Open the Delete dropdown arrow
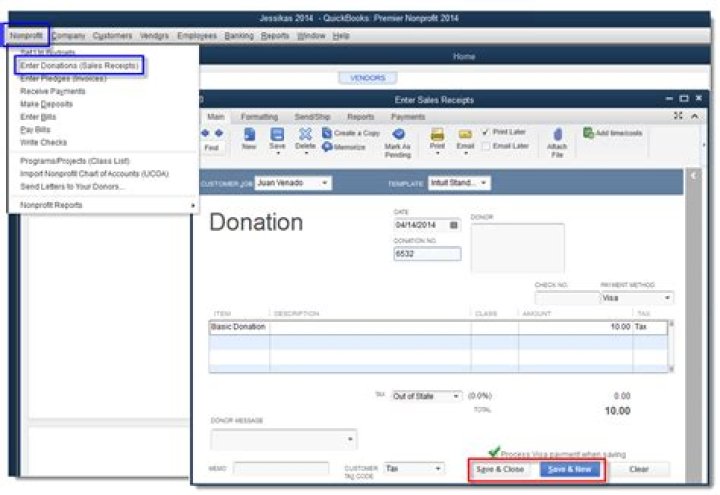 click(x=306, y=153)
